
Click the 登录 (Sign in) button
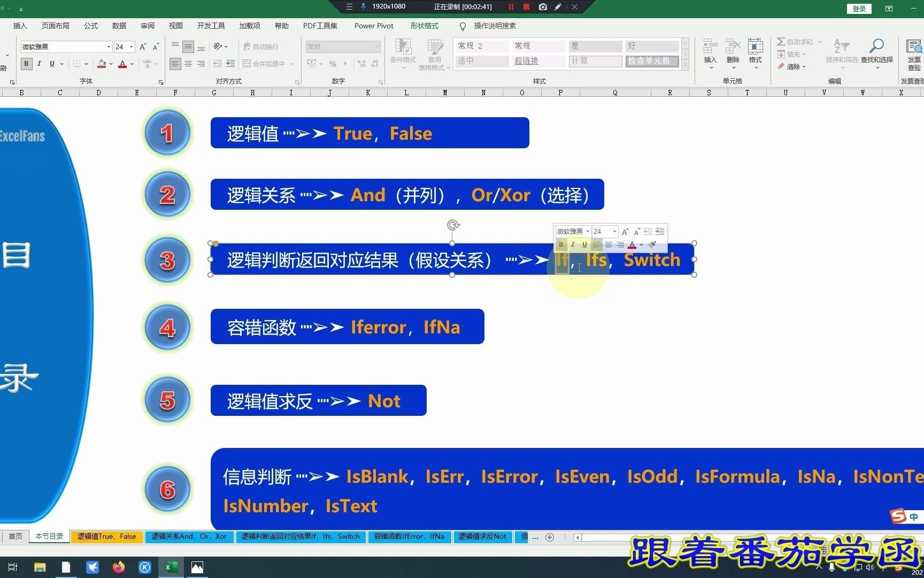coord(859,9)
